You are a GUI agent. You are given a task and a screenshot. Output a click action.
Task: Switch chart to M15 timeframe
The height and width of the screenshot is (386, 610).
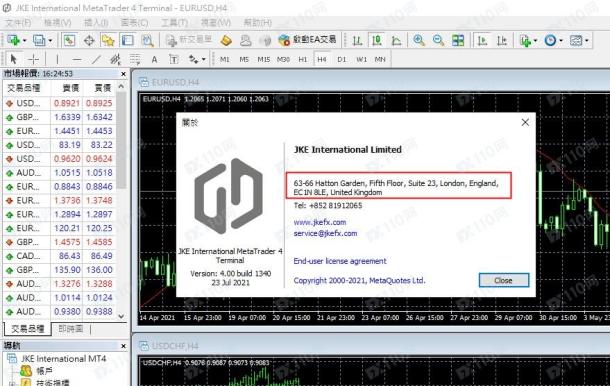tap(264, 59)
